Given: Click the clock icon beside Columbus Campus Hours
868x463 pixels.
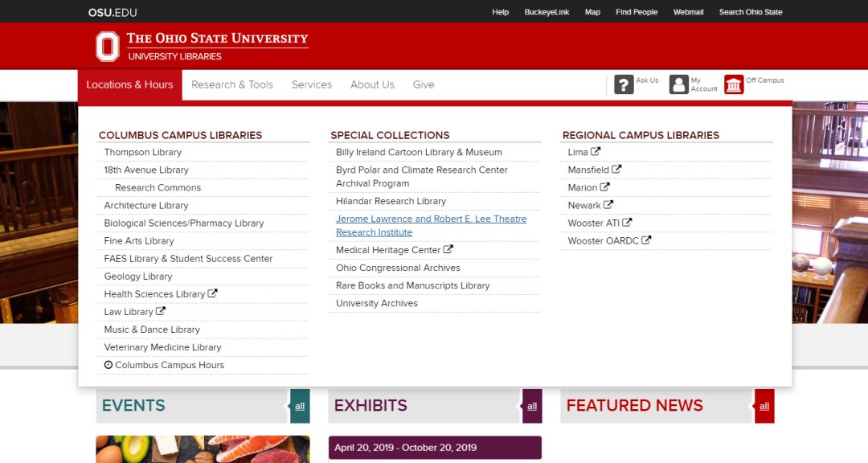Looking at the screenshot, I should [108, 364].
